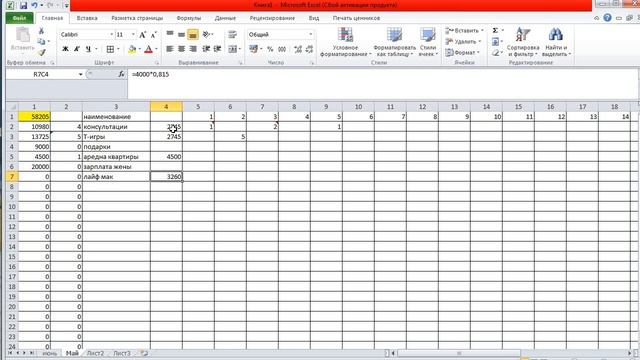Screen dimensions: 640x360
Task: Click the Вставить cells button
Action: 464,31
